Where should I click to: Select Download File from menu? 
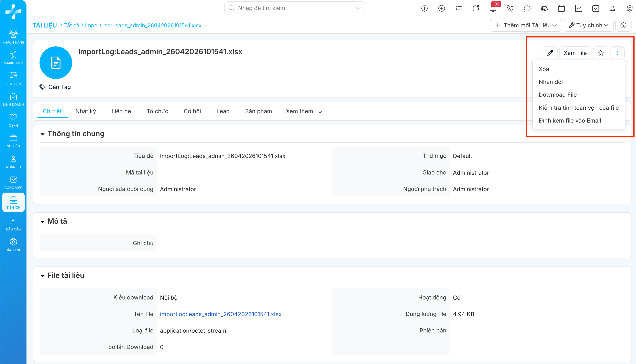pyautogui.click(x=558, y=95)
